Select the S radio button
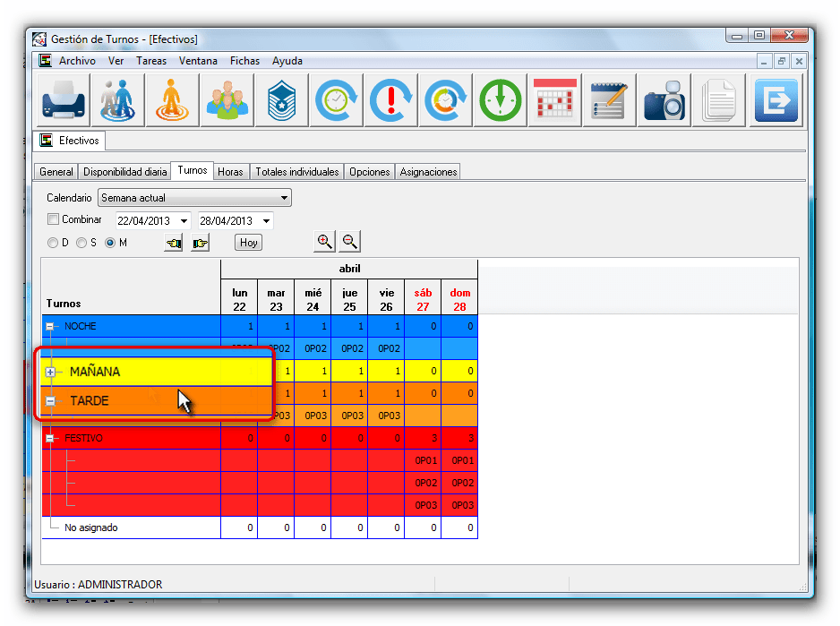Viewport: 840px width, 626px height. click(x=81, y=243)
